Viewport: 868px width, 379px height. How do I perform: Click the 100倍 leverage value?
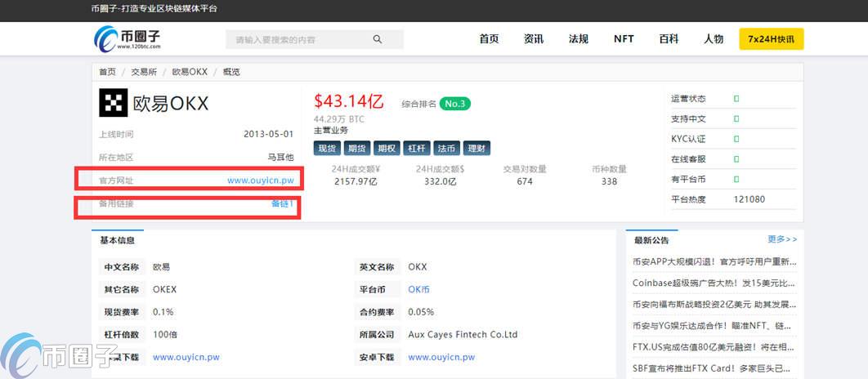(165, 335)
